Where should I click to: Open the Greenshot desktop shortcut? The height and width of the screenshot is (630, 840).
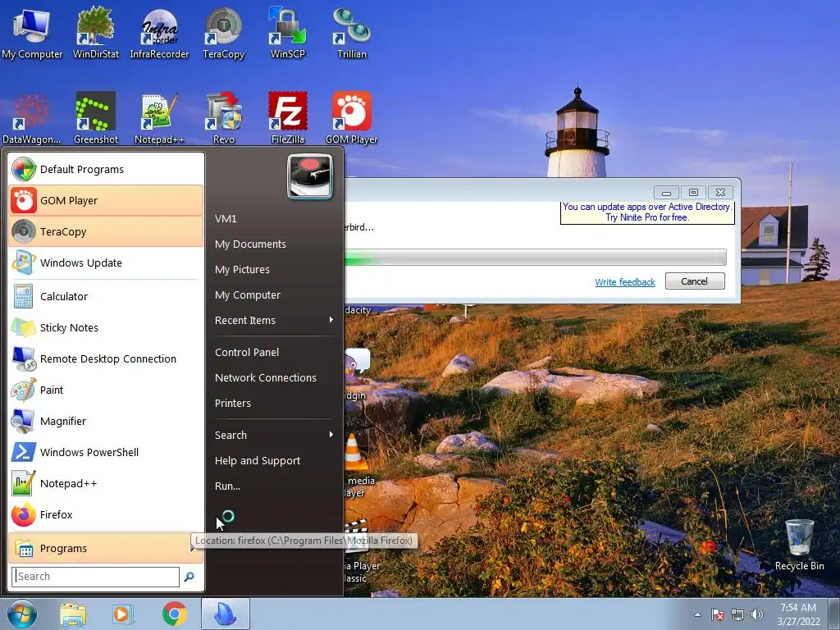click(96, 118)
